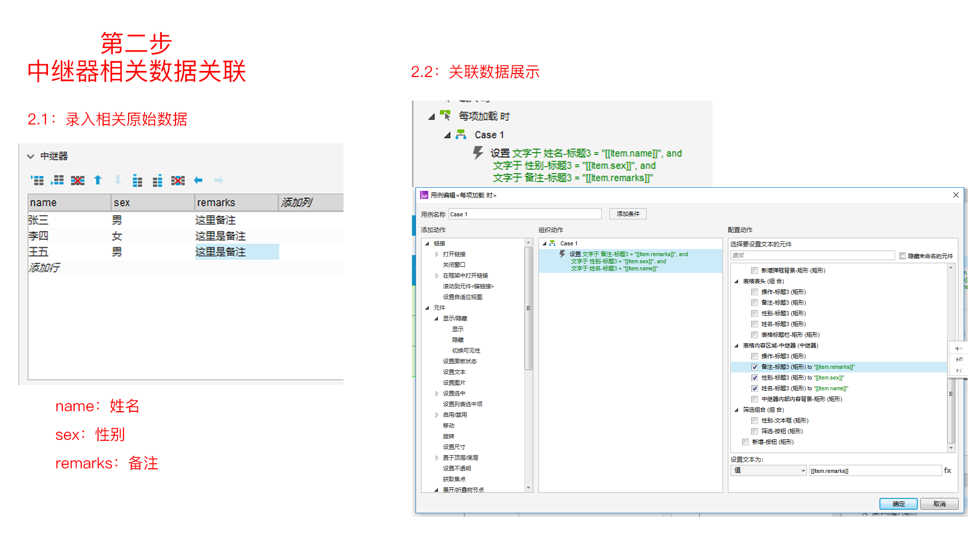The image size is (980, 551).
Task: Uncheck 备注-标题3 set to [[Item.remarks]]
Action: click(754, 367)
